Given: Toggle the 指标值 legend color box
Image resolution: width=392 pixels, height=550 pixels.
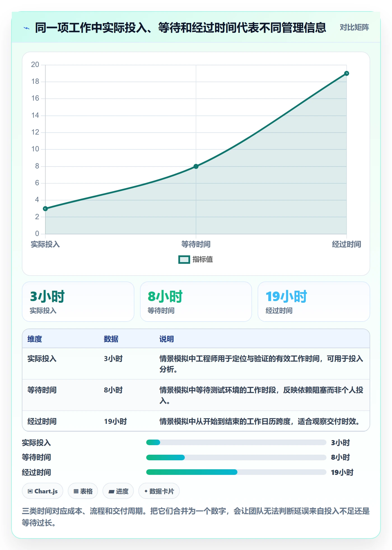Looking at the screenshot, I should tap(184, 260).
